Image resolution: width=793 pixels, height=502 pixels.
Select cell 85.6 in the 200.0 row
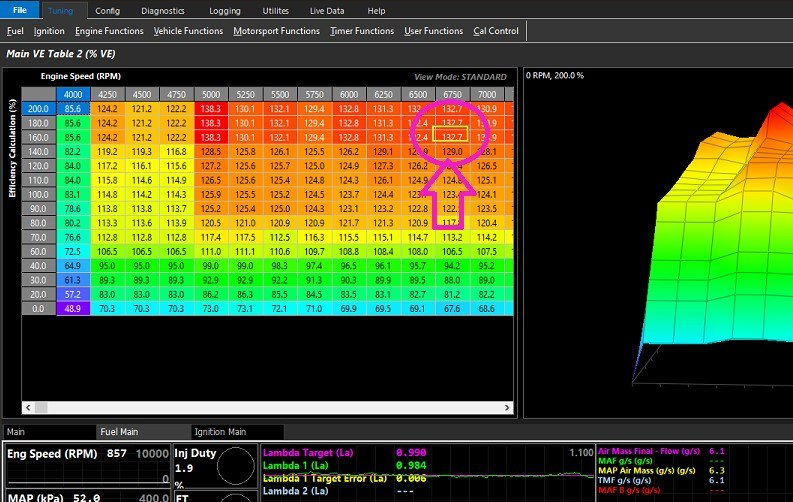click(x=73, y=109)
